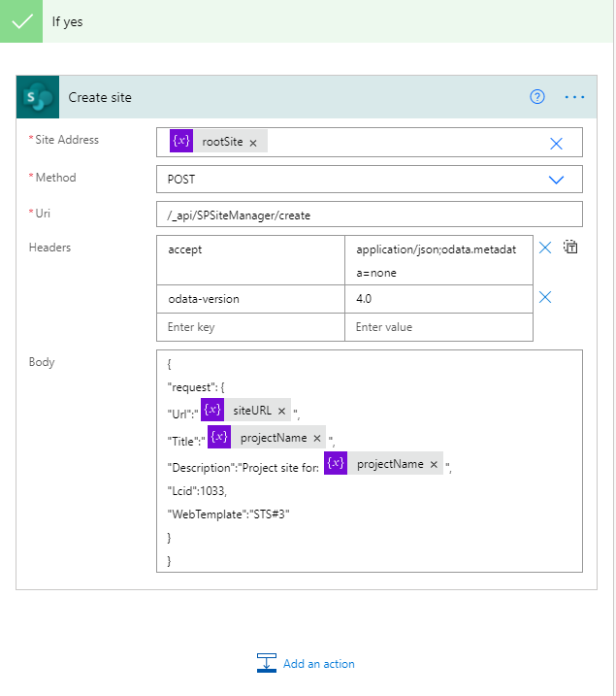
Task: Click the Headers label
Action: pyautogui.click(x=49, y=248)
